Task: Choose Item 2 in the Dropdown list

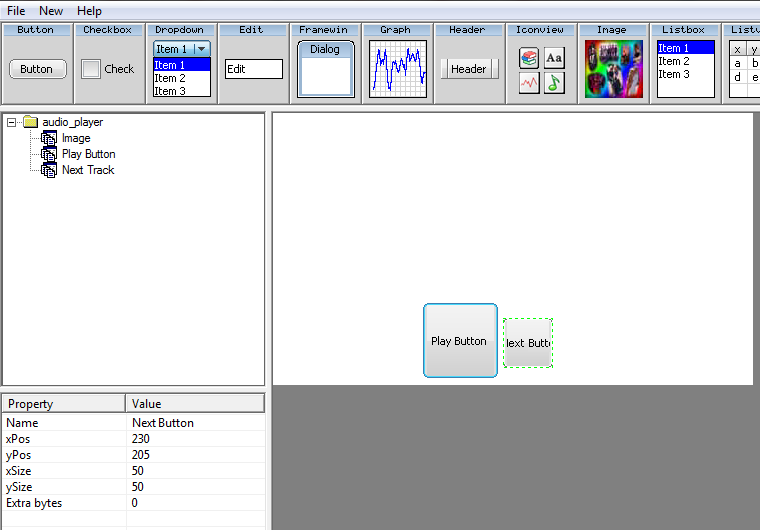Action: [x=170, y=78]
